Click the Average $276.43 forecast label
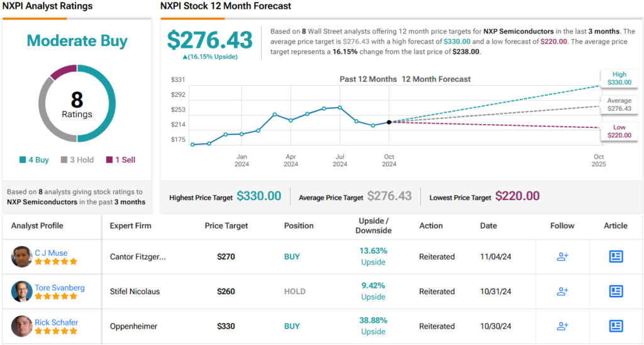The width and height of the screenshot is (644, 345). pyautogui.click(x=619, y=105)
